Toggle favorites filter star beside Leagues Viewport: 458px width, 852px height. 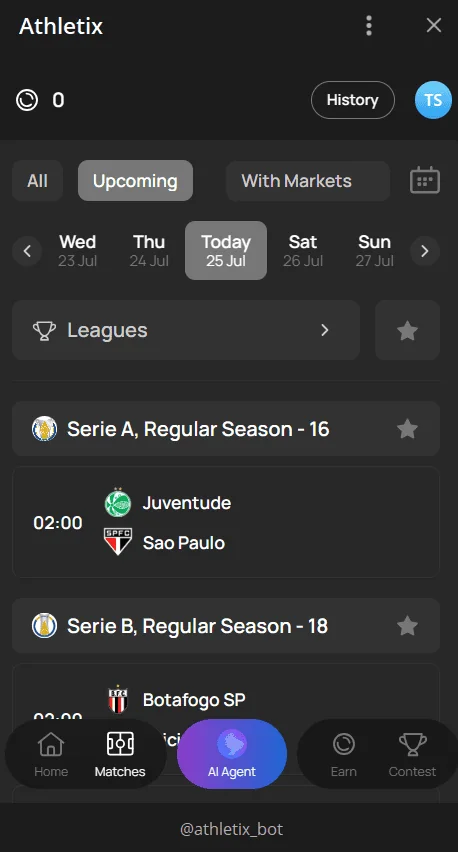[407, 330]
